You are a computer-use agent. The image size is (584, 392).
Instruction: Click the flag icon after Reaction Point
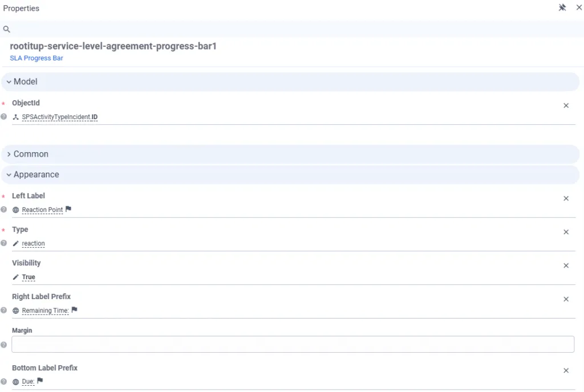tap(68, 209)
